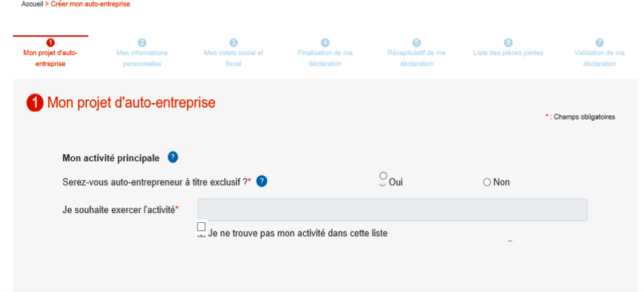644x292 pixels.
Task: Open Liste des pièces jointes step
Action: 508,53
